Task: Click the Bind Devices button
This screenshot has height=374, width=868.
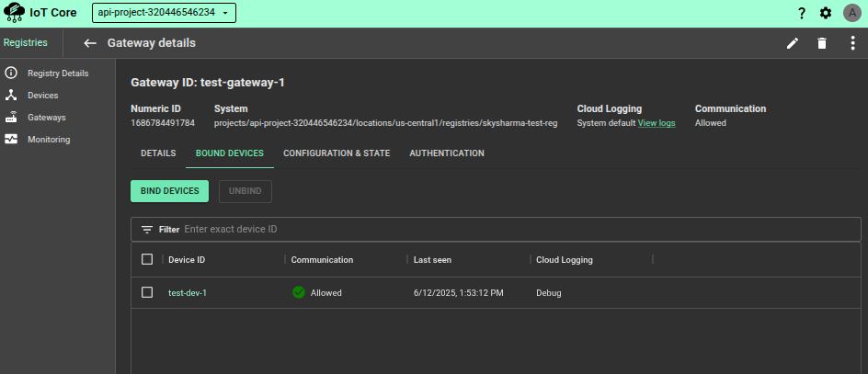Action: pyautogui.click(x=170, y=190)
